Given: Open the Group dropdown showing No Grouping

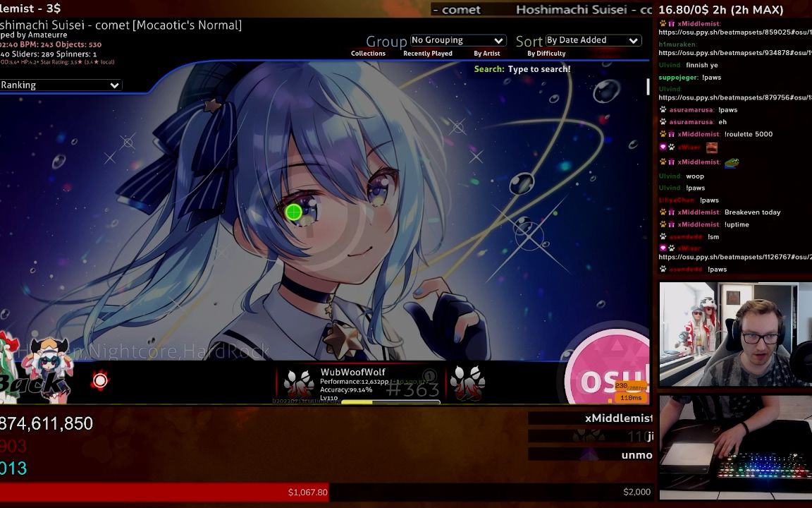Looking at the screenshot, I should click(457, 40).
